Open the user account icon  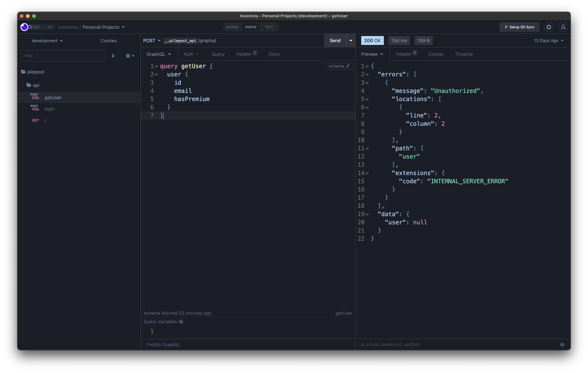click(x=563, y=27)
